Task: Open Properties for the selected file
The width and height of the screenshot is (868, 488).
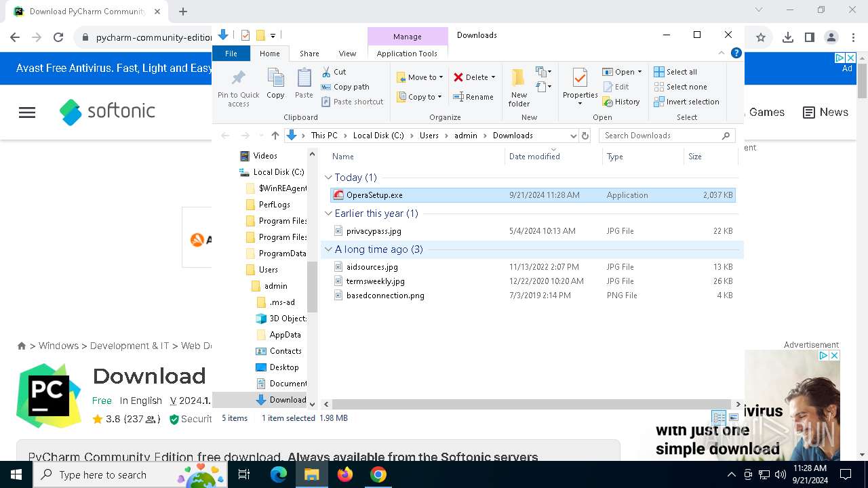Action: pyautogui.click(x=580, y=87)
